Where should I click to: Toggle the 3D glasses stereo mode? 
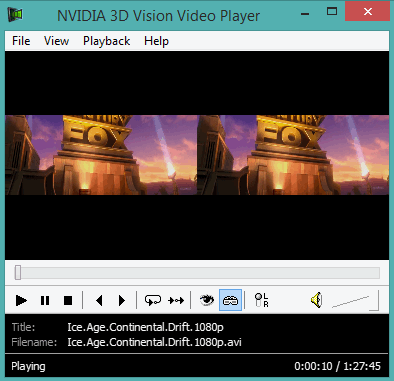pos(230,300)
